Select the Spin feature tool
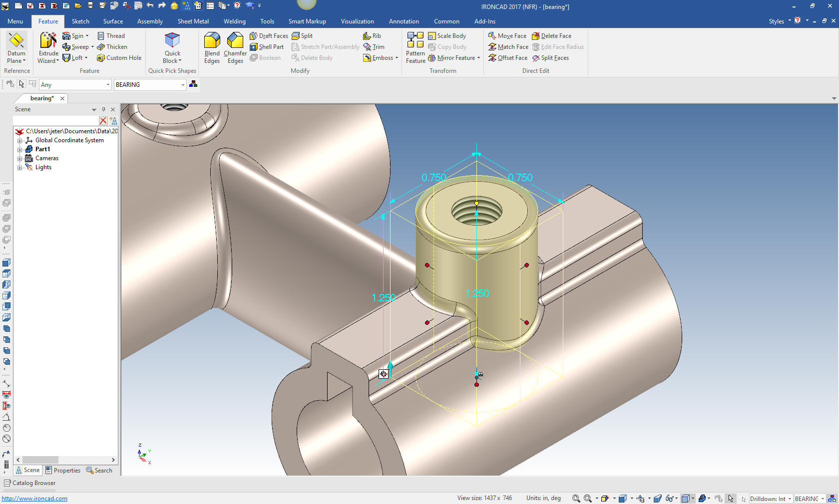 [75, 36]
